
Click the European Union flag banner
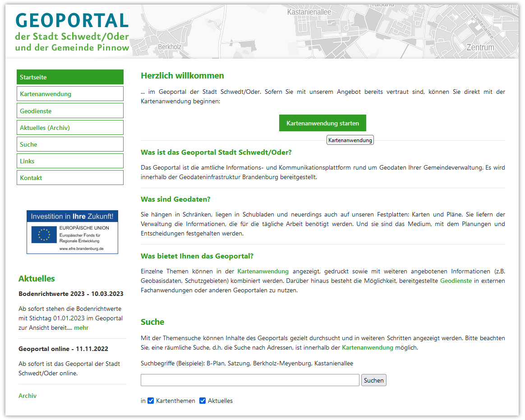click(x=43, y=235)
